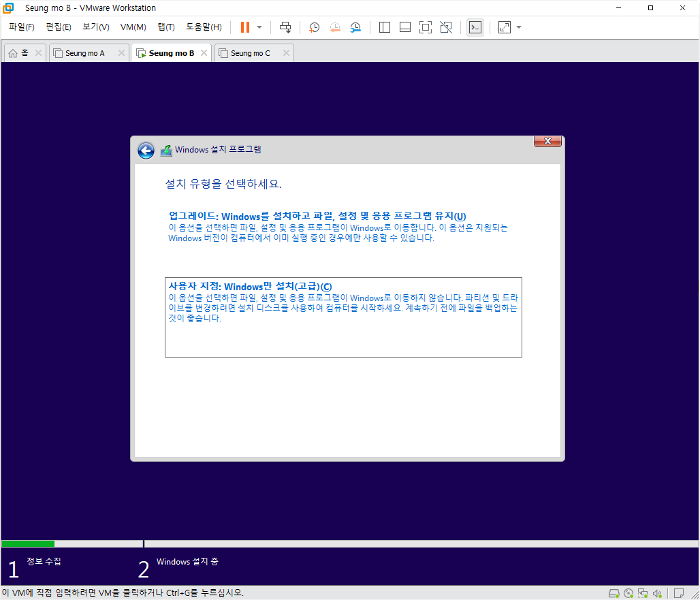Screen dimensions: 700x600
Task: Close the Seung mo A tab
Action: 121,53
